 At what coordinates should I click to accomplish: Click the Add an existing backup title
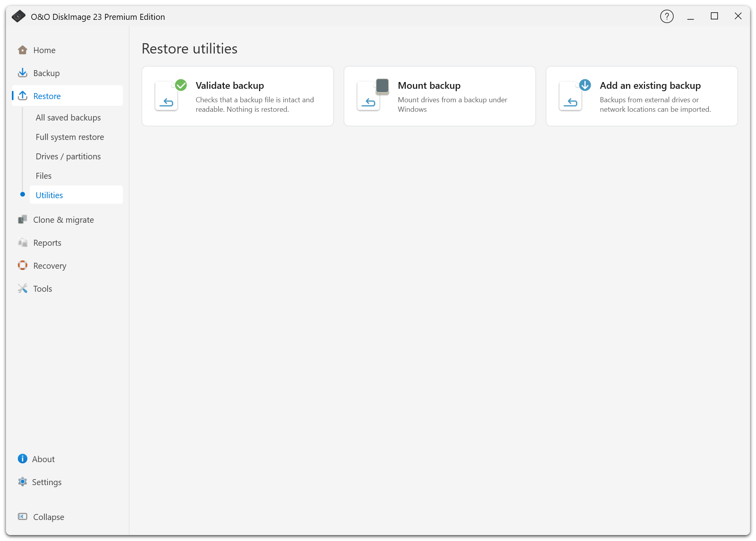[650, 86]
